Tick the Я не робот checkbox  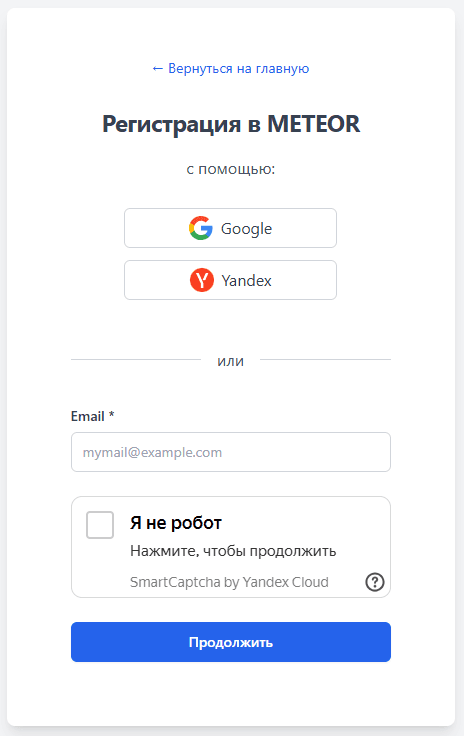[x=100, y=525]
